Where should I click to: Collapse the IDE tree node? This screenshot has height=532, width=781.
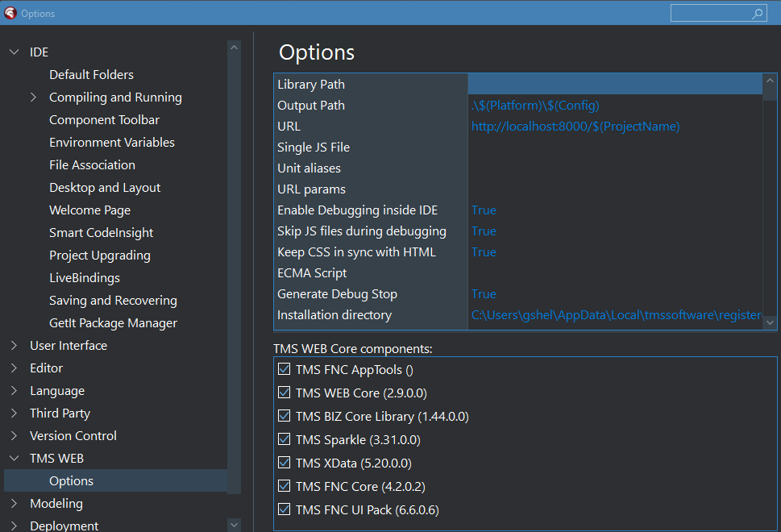[15, 52]
